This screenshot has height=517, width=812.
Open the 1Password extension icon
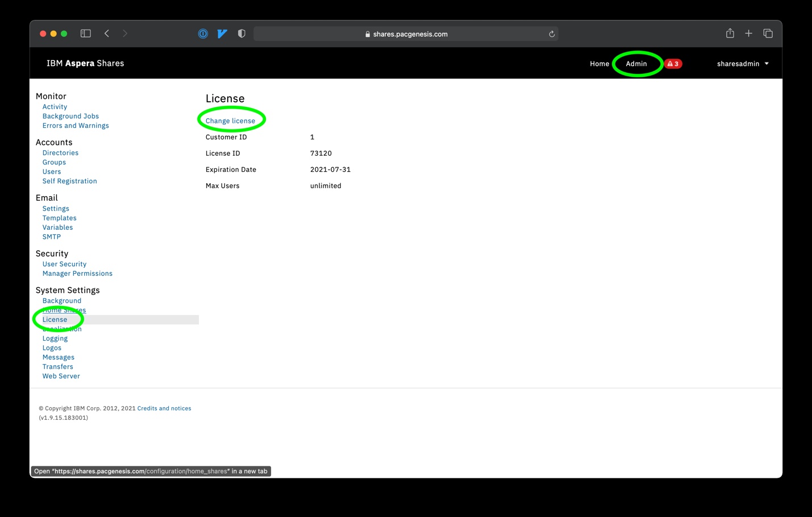pos(203,34)
